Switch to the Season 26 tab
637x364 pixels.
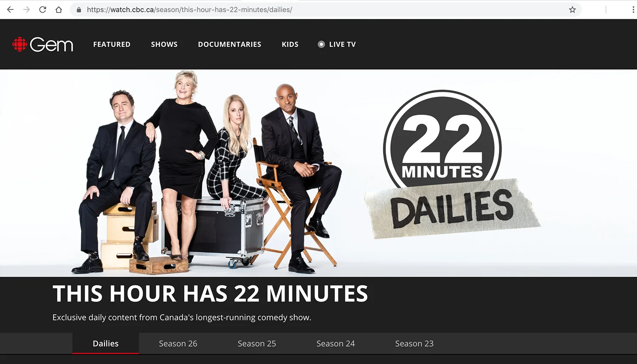tap(178, 343)
